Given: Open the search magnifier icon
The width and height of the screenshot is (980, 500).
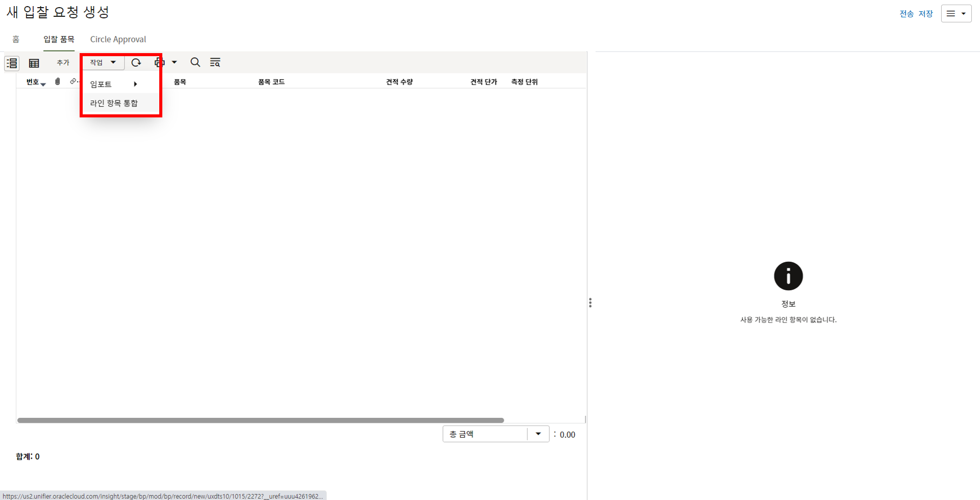Looking at the screenshot, I should [195, 62].
